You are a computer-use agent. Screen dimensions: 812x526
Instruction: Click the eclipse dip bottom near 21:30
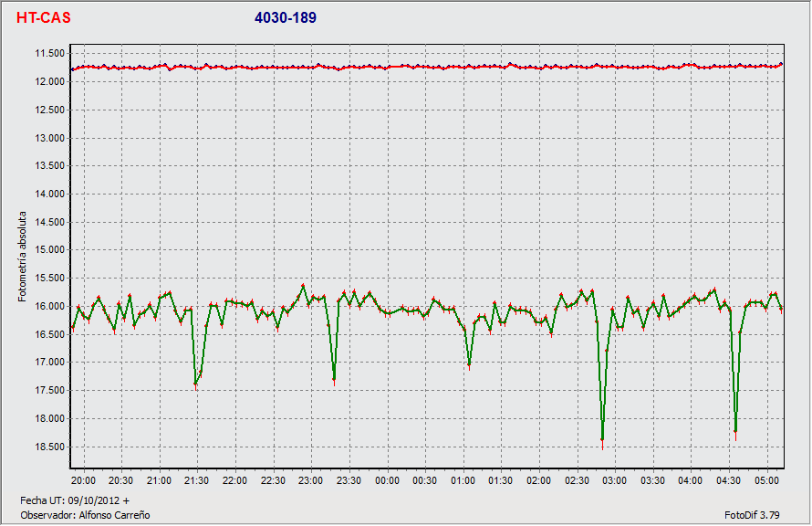coord(195,384)
